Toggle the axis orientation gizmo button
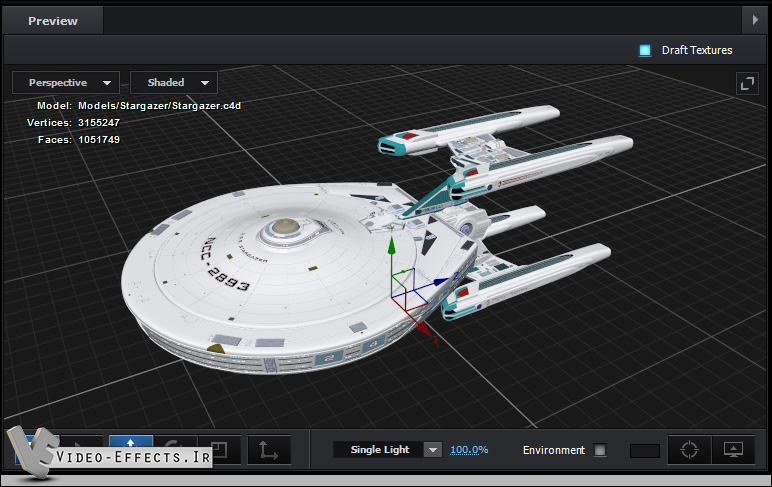 (269, 450)
